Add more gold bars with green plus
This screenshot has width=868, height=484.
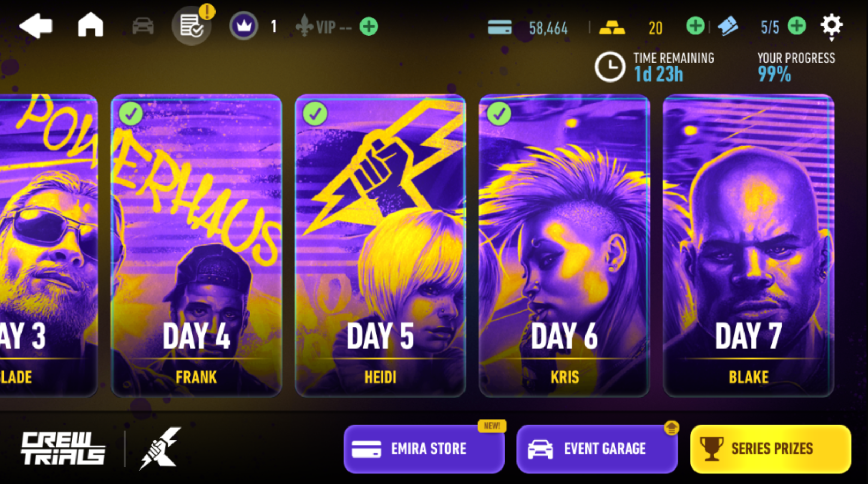click(695, 26)
